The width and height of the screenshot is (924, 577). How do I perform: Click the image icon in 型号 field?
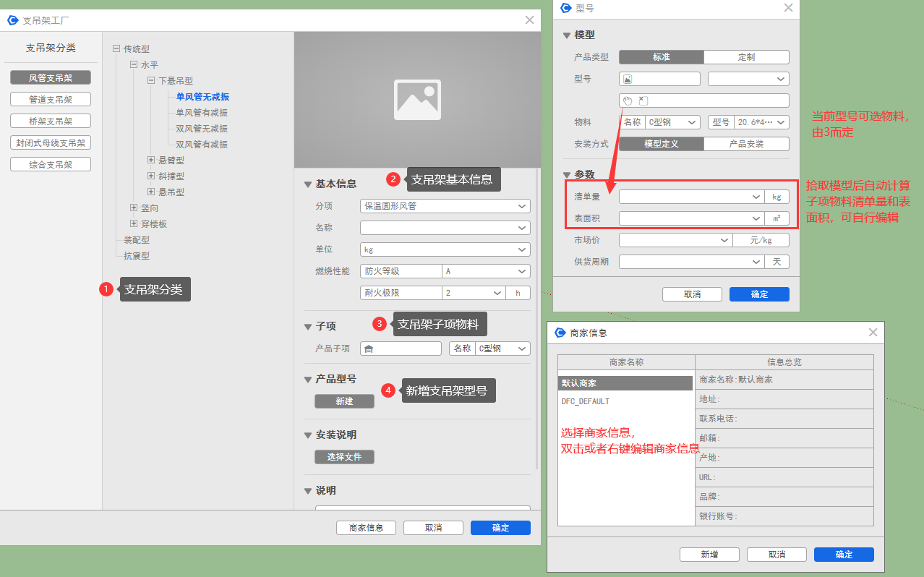(x=628, y=79)
